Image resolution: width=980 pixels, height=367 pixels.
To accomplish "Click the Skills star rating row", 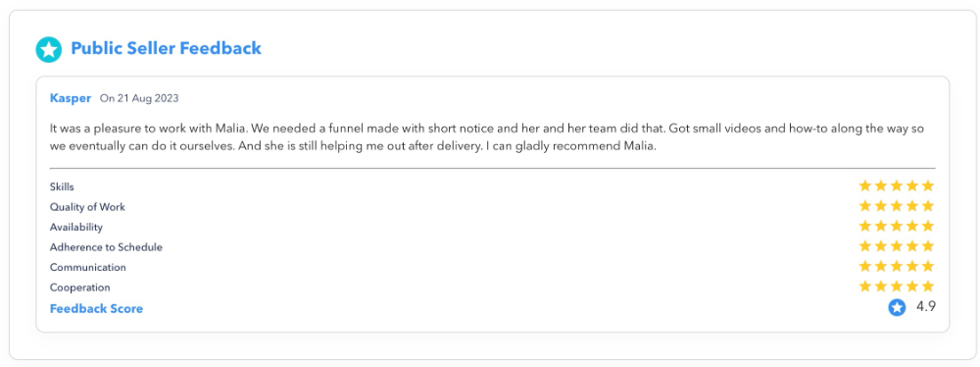I will [897, 186].
